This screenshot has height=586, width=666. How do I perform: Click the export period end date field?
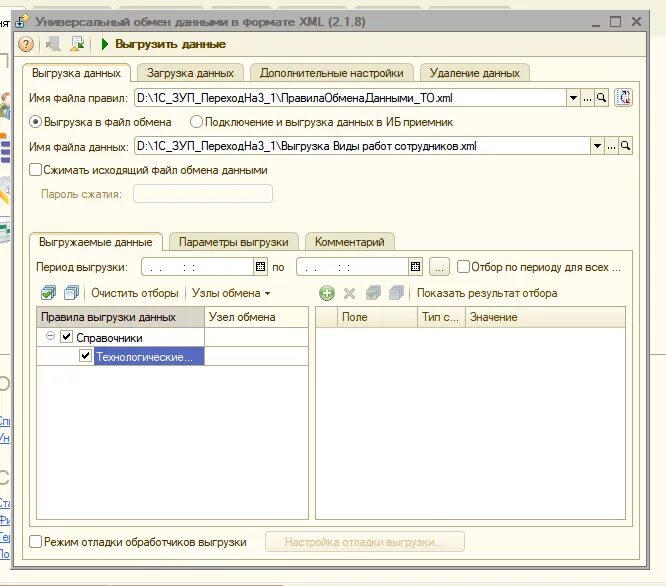tap(353, 267)
